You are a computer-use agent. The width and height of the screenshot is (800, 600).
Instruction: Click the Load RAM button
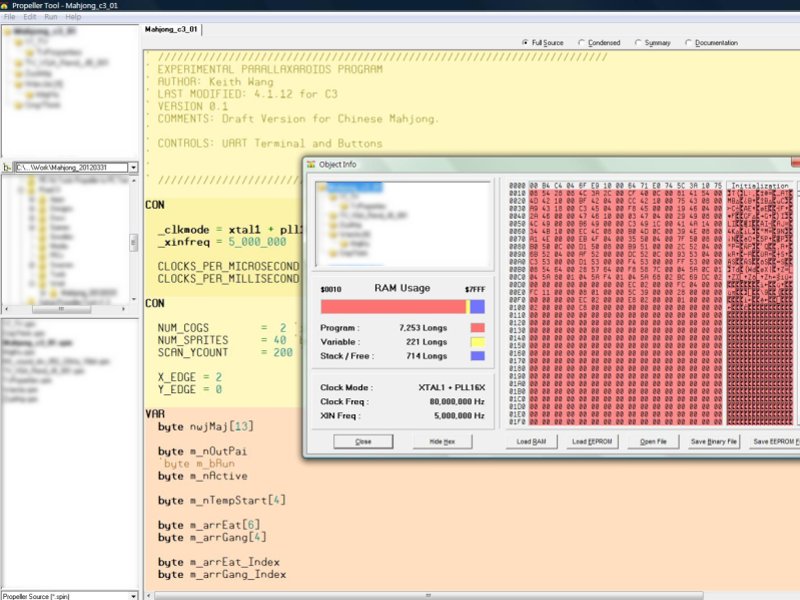click(531, 441)
